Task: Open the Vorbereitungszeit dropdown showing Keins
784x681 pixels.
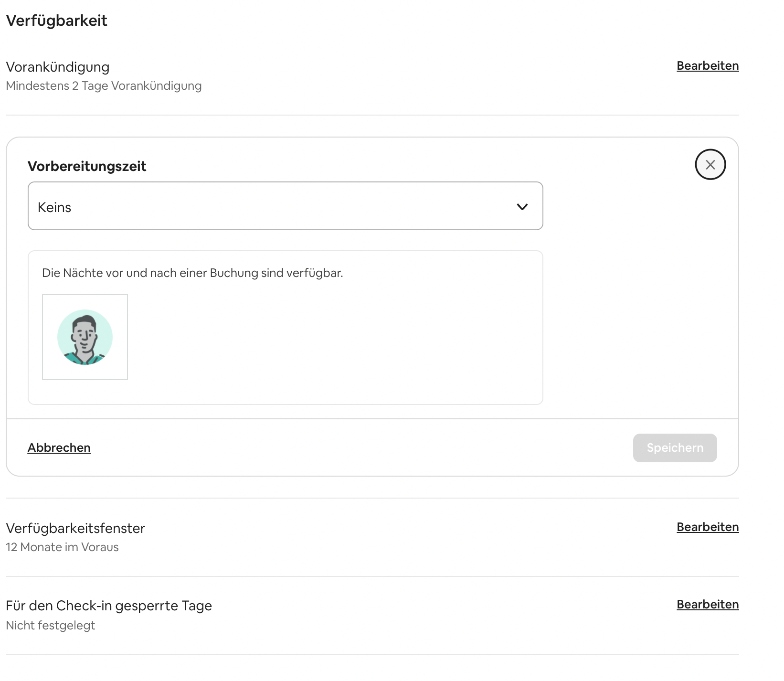Action: (x=285, y=206)
